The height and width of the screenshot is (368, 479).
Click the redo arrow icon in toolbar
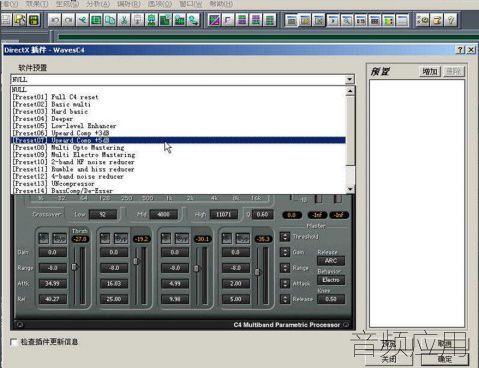pyautogui.click(x=69, y=20)
